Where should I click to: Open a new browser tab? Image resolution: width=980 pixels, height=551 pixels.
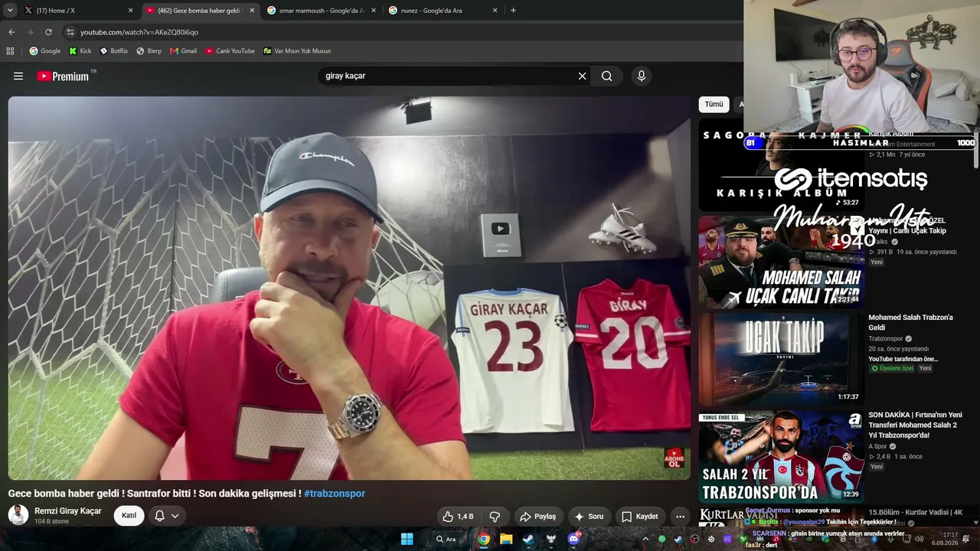click(x=513, y=11)
